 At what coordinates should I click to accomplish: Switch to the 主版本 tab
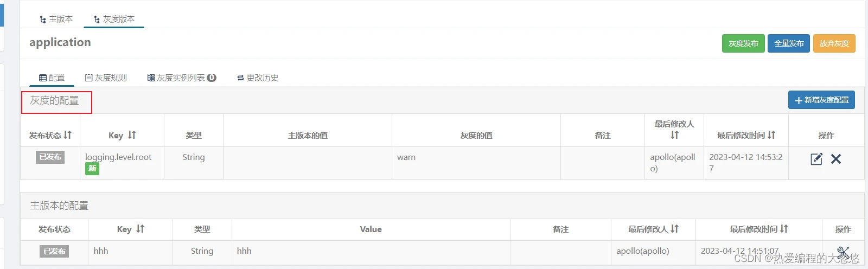point(56,19)
